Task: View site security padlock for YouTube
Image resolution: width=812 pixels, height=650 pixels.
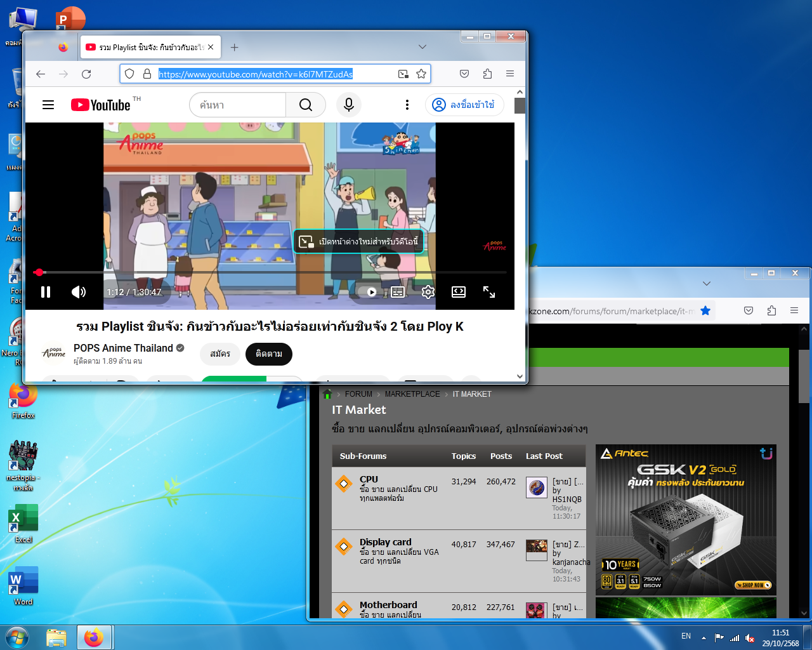Action: coord(147,74)
